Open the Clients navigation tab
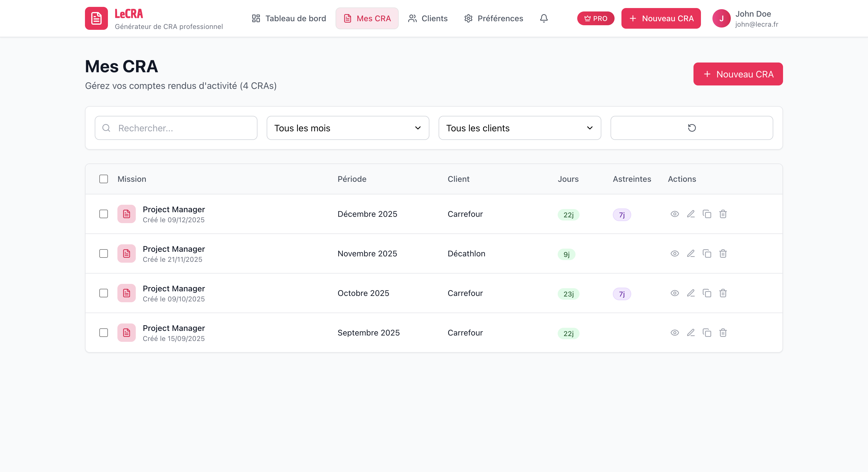The height and width of the screenshot is (472, 868). [428, 19]
